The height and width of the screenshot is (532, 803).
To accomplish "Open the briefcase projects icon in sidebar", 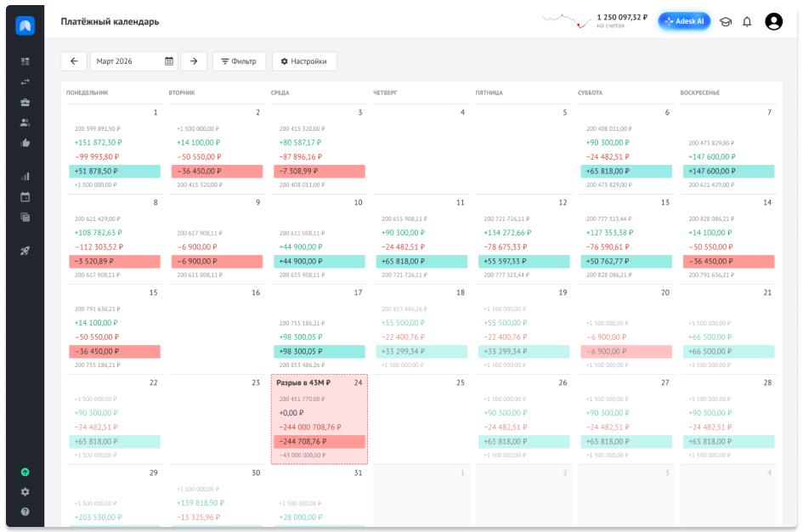I will tap(25, 103).
